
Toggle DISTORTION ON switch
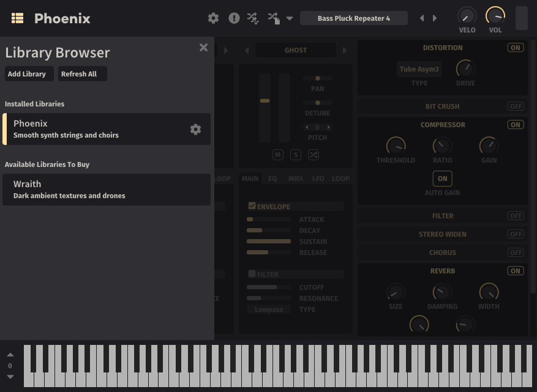[x=516, y=48]
